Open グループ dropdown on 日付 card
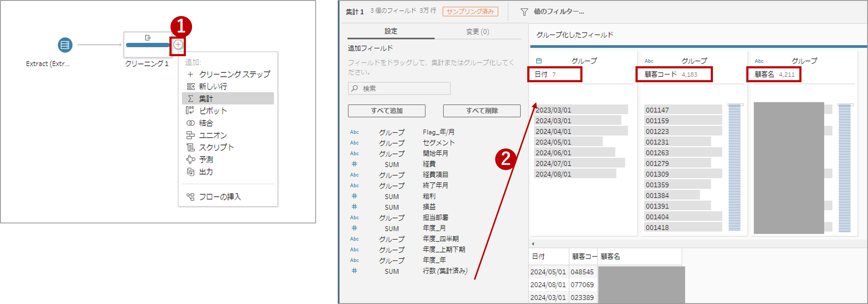868x304 pixels. pyautogui.click(x=584, y=61)
